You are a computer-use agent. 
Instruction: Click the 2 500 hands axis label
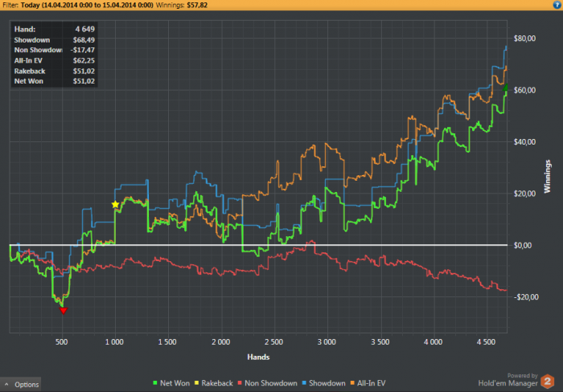pyautogui.click(x=273, y=341)
